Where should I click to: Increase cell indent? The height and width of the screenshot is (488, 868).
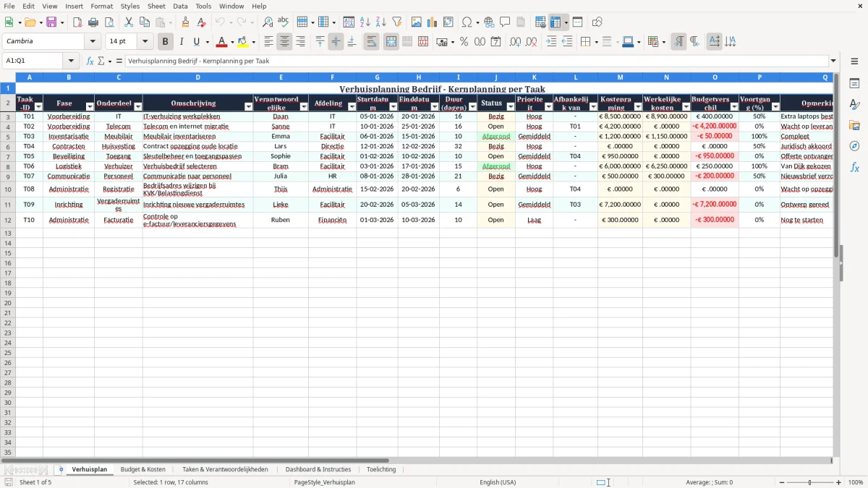pyautogui.click(x=551, y=42)
